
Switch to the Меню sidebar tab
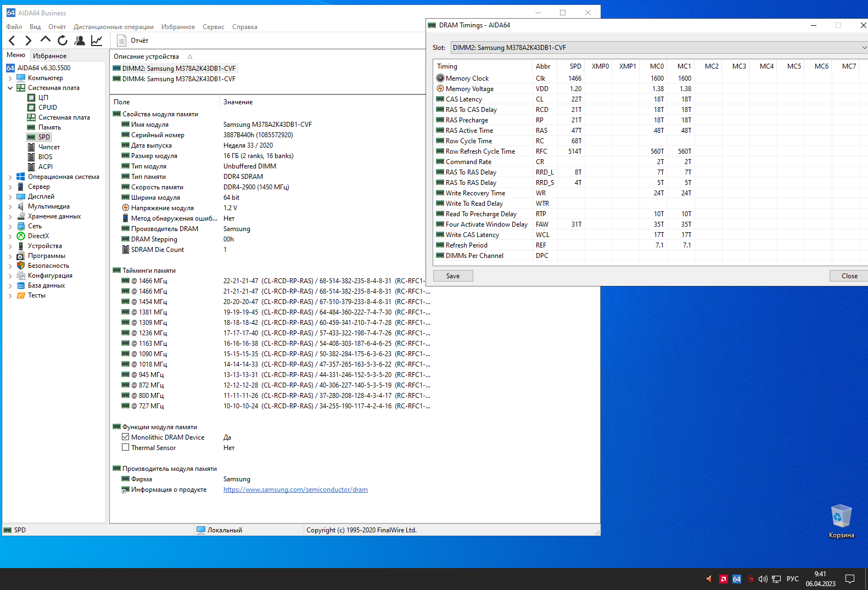click(x=16, y=55)
